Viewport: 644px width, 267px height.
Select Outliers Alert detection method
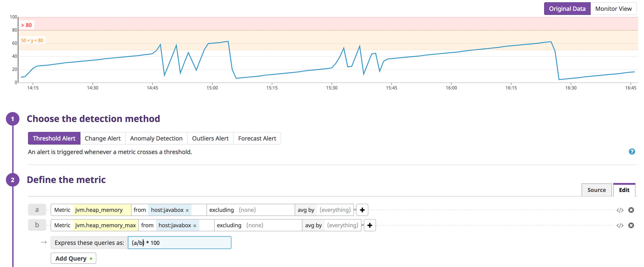(x=210, y=138)
